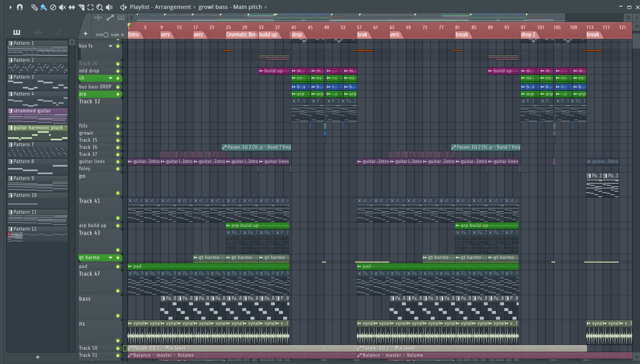Mute the bus fx track
Viewport: 640px width, 364px height.
[x=118, y=46]
